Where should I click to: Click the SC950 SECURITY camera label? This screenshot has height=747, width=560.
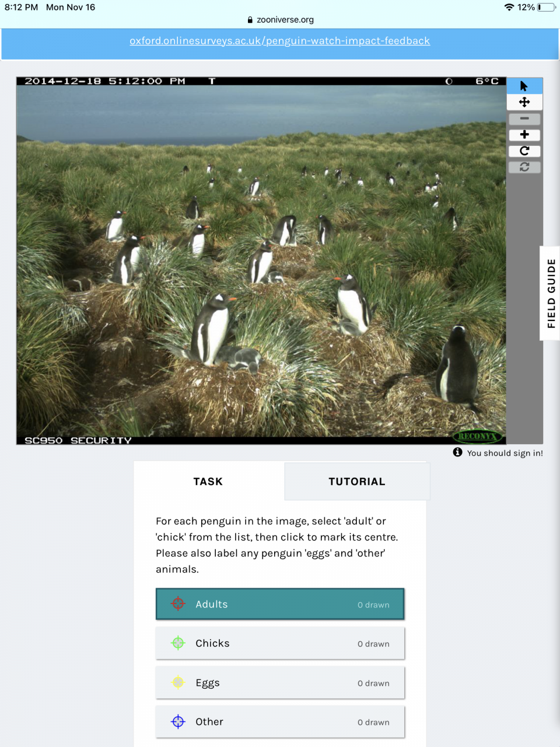[78, 440]
